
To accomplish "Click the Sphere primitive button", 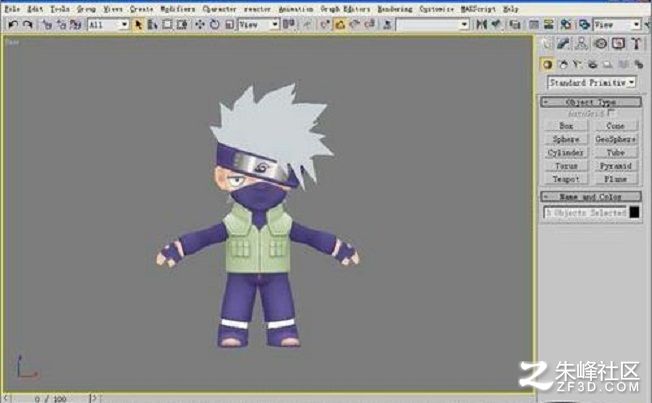I will coord(566,139).
